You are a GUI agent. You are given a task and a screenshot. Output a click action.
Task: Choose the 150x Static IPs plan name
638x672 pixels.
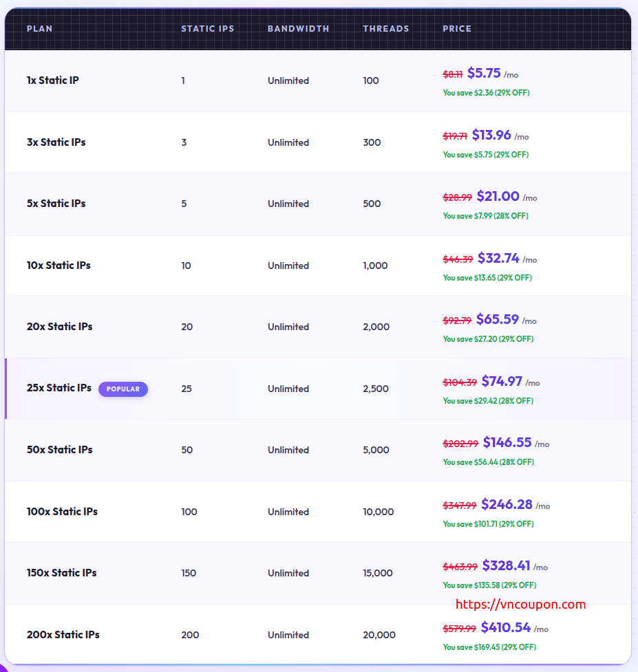[x=62, y=573]
